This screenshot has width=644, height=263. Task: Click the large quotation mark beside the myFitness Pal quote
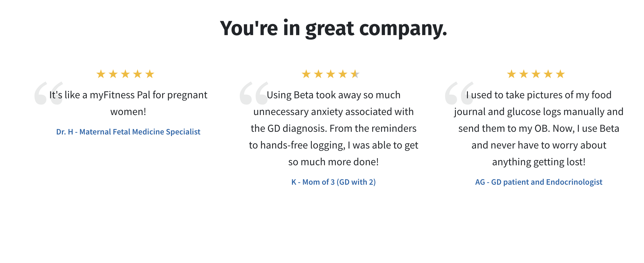point(49,93)
